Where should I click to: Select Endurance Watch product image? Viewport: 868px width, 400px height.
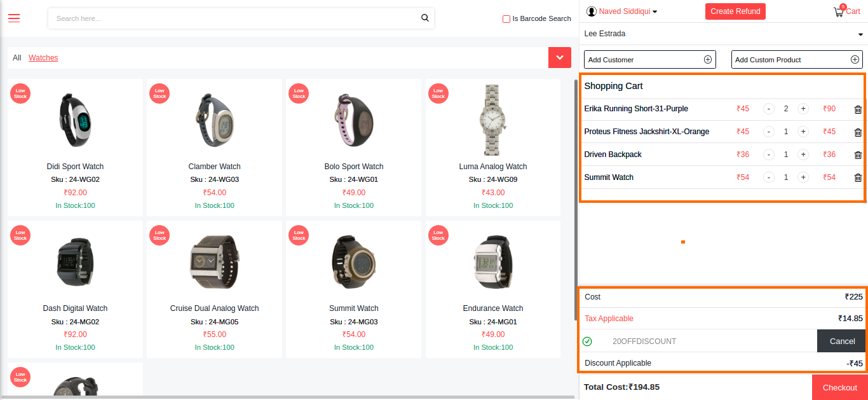pyautogui.click(x=493, y=261)
